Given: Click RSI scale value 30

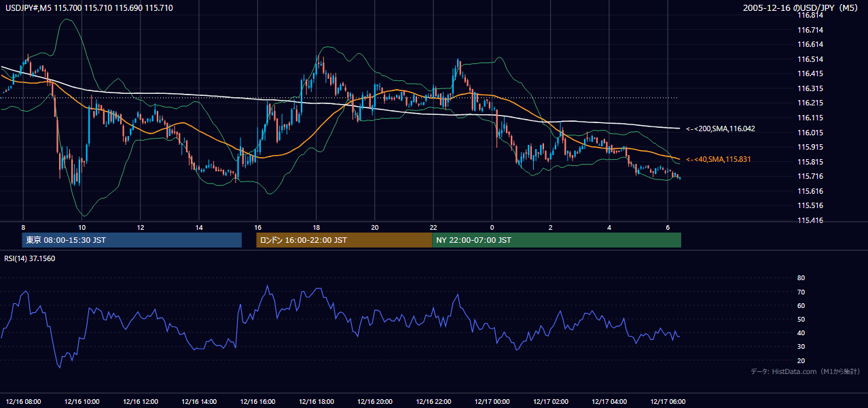Looking at the screenshot, I should point(801,347).
